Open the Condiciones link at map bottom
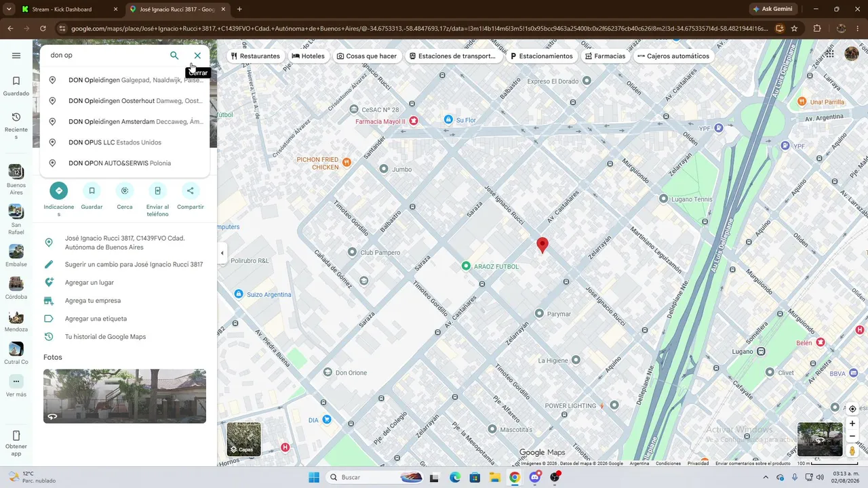The image size is (868, 488). click(668, 464)
